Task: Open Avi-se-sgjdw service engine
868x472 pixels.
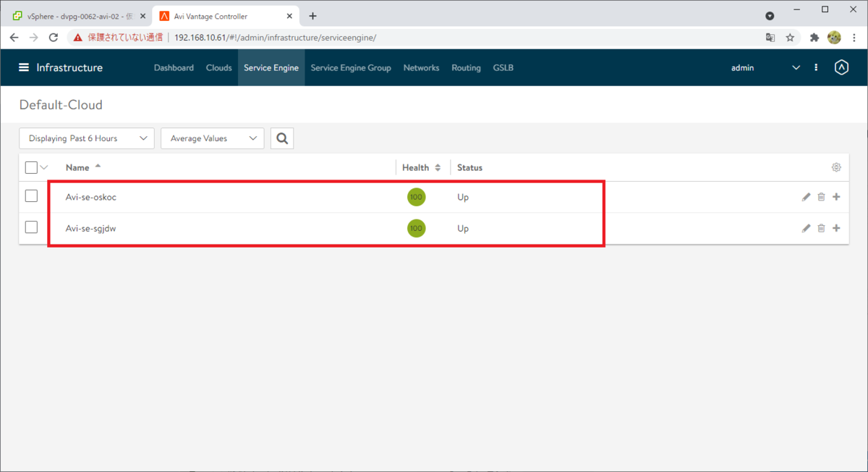Action: point(91,228)
